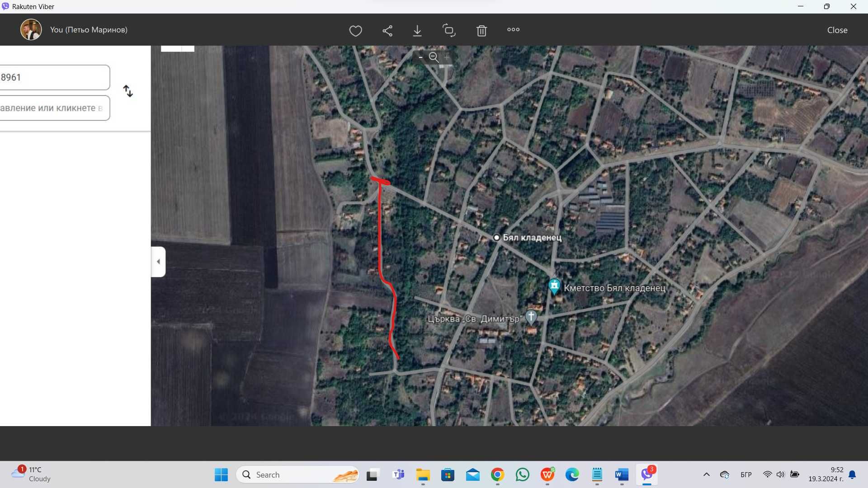868x488 pixels.
Task: Select the Бял кладенец place marker
Action: (496, 237)
